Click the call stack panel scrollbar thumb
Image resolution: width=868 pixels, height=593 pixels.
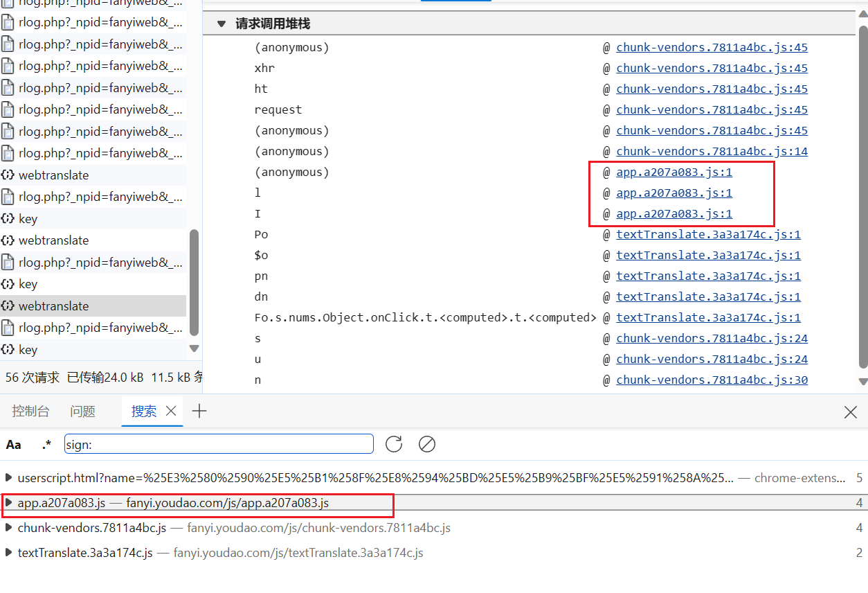(862, 196)
